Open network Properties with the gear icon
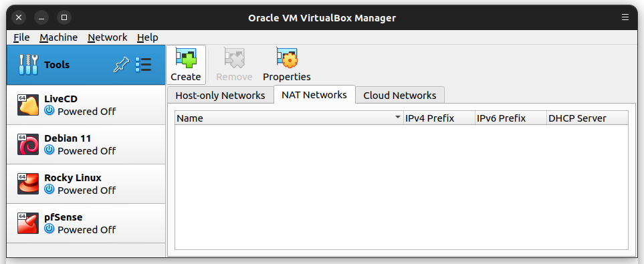The width and height of the screenshot is (644, 264). 287,57
